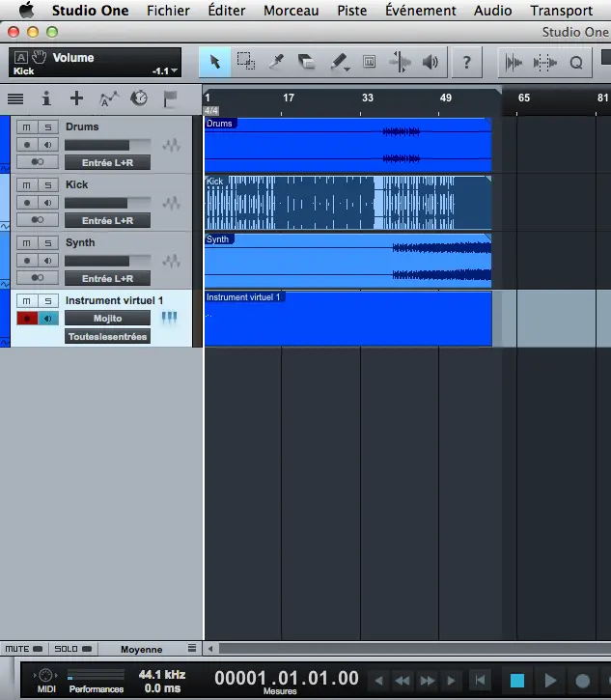611x700 pixels.
Task: Open the Éditer menu
Action: click(x=226, y=10)
